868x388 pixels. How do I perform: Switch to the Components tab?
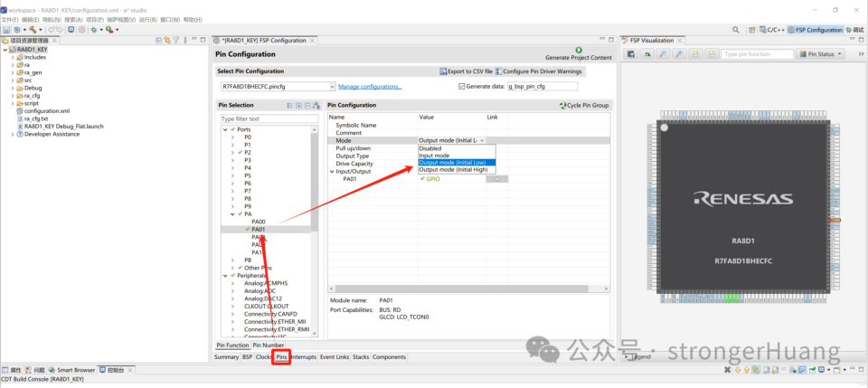point(389,357)
